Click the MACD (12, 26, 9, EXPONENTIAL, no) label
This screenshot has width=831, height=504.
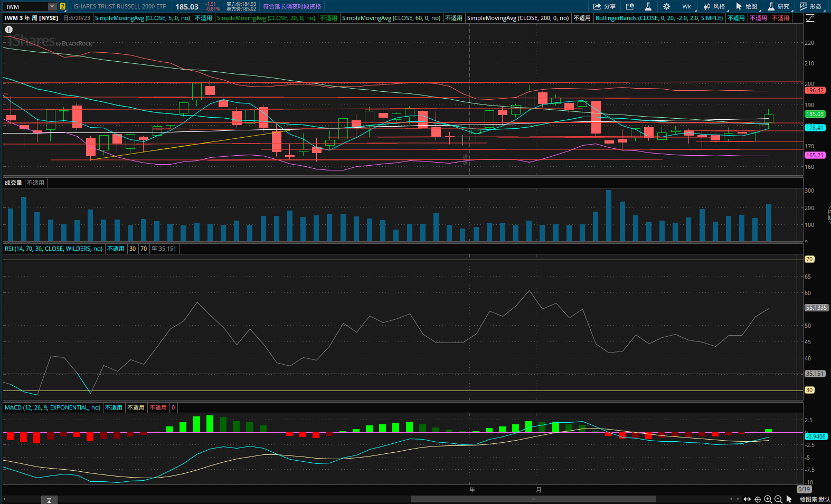click(53, 407)
